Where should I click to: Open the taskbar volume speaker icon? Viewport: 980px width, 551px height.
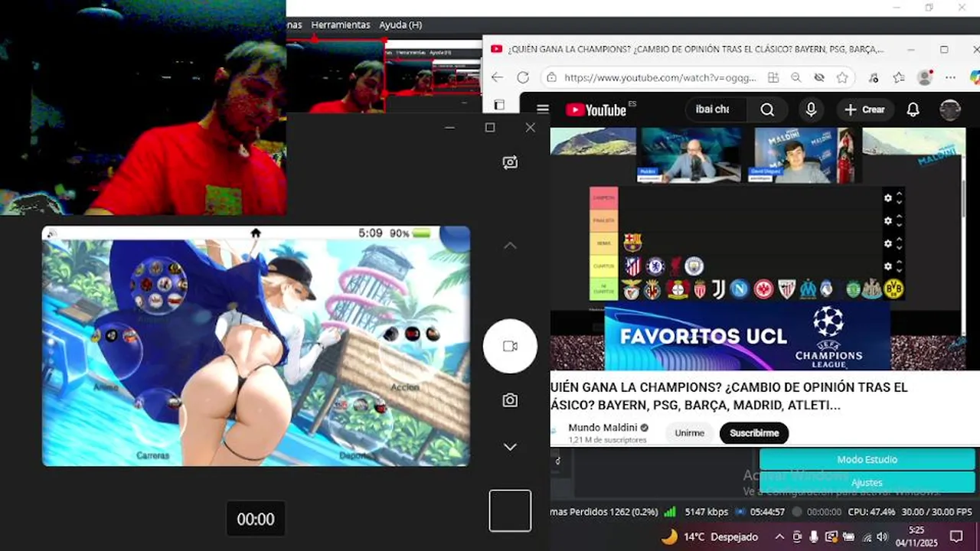882,536
